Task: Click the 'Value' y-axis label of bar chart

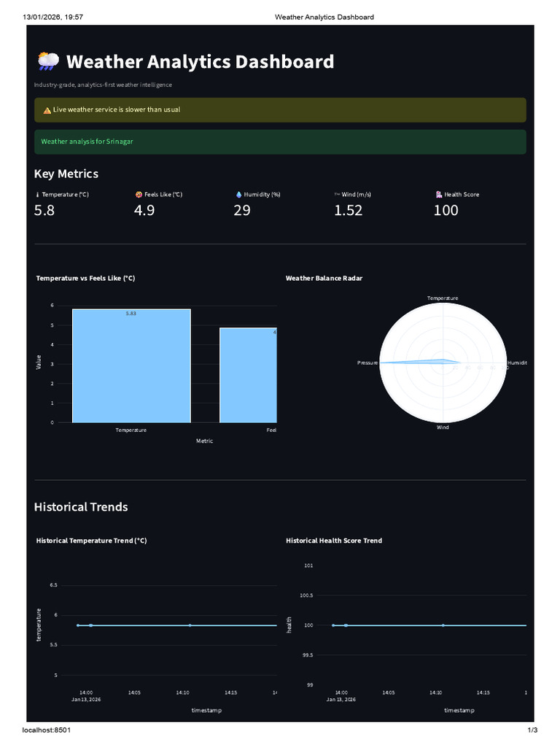Action: click(39, 362)
